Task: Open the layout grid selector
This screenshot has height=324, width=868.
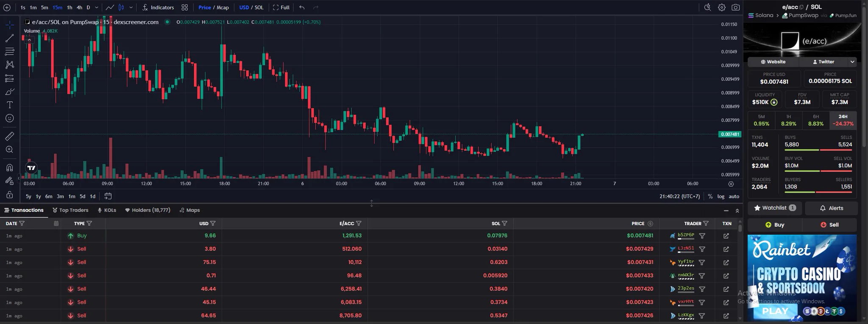Action: [185, 7]
